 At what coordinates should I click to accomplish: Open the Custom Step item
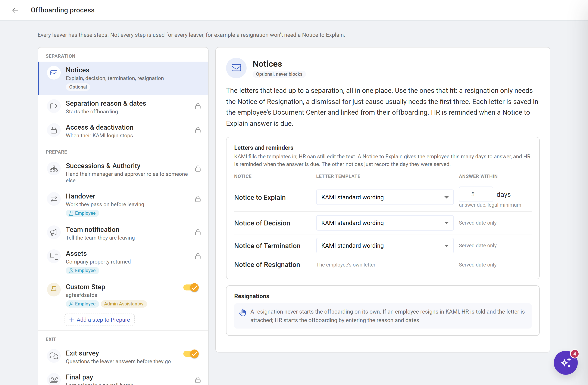(123, 295)
